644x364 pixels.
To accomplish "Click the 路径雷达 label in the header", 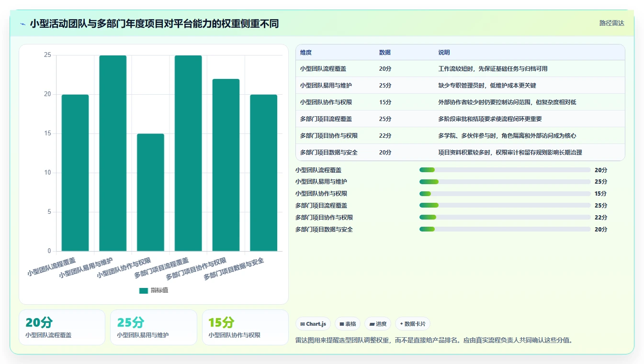I will pyautogui.click(x=612, y=23).
